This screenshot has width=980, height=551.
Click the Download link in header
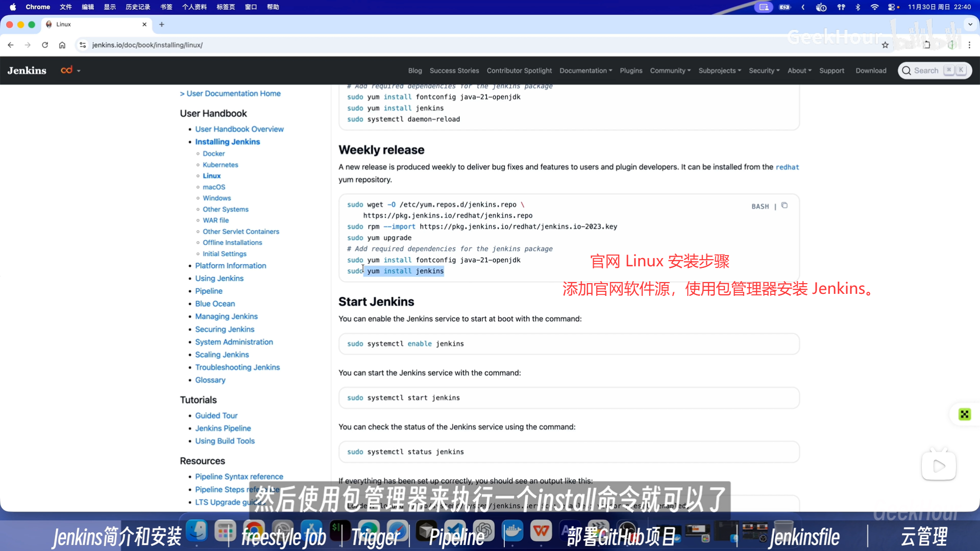(871, 70)
